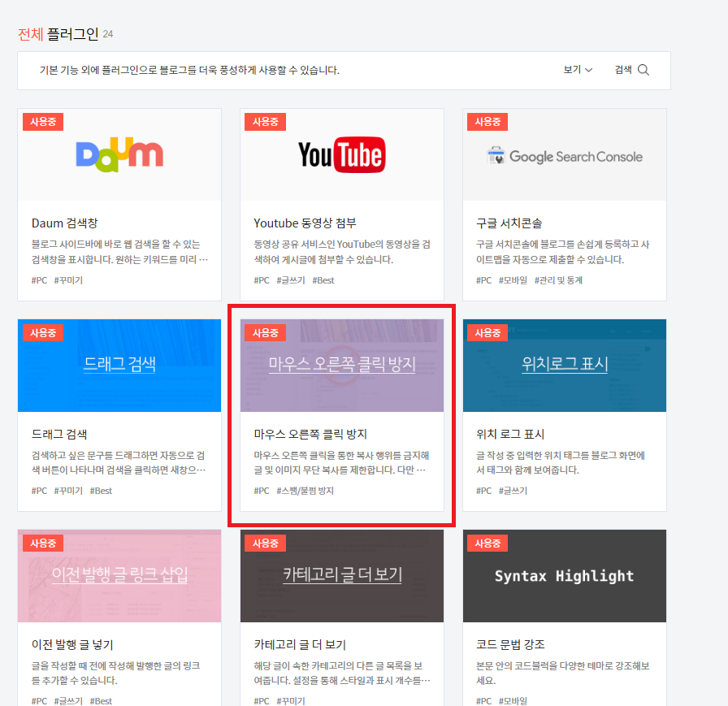Click #스팸/불펌 방지 tag
The width and height of the screenshot is (728, 706).
click(305, 491)
